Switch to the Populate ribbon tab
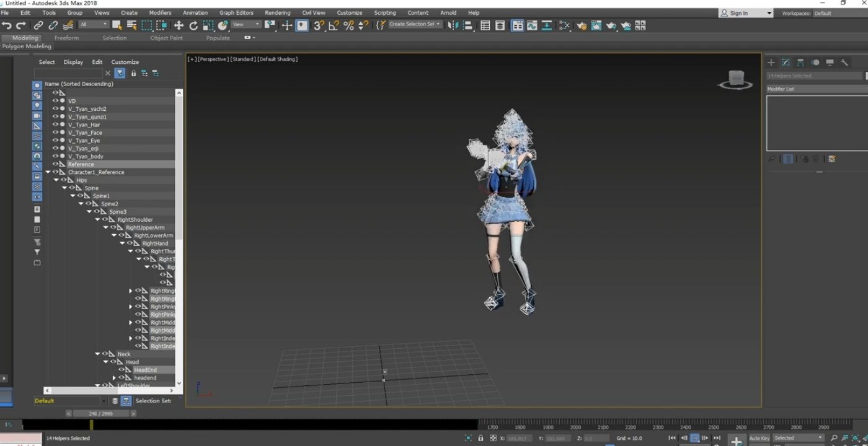Image resolution: width=868 pixels, height=446 pixels. [218, 38]
